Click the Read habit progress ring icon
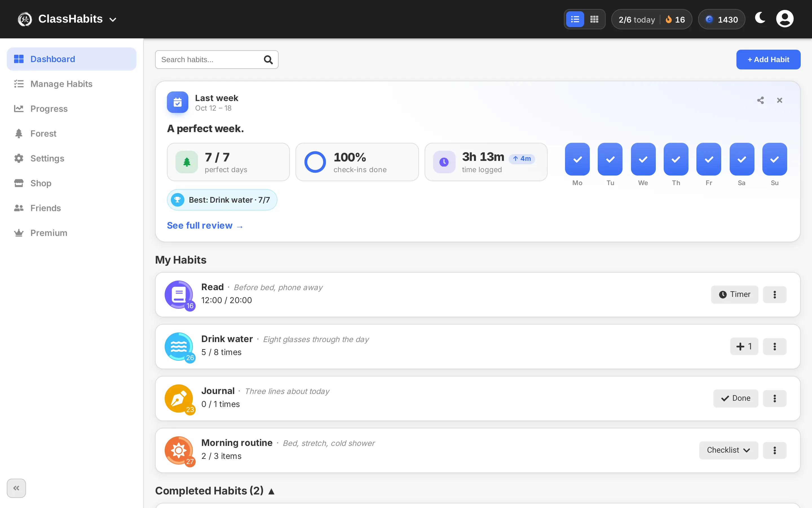The height and width of the screenshot is (508, 812). pyautogui.click(x=179, y=295)
